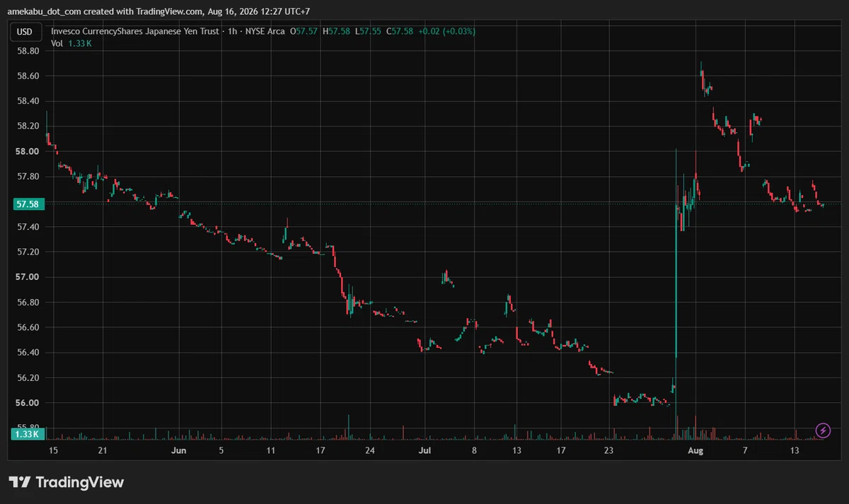This screenshot has width=849, height=504.
Task: Click the purple lightning bolt icon
Action: tap(823, 429)
